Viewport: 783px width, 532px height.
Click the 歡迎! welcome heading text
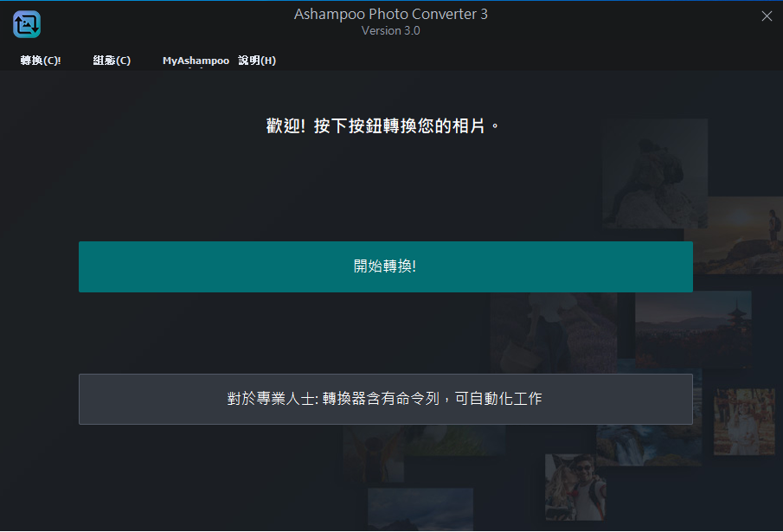pyautogui.click(x=382, y=125)
